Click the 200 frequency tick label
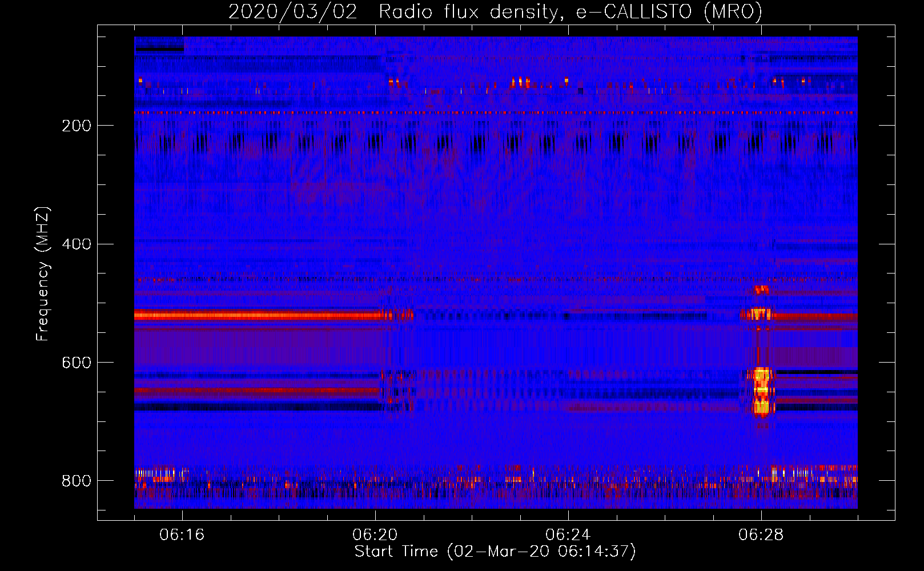 77,126
